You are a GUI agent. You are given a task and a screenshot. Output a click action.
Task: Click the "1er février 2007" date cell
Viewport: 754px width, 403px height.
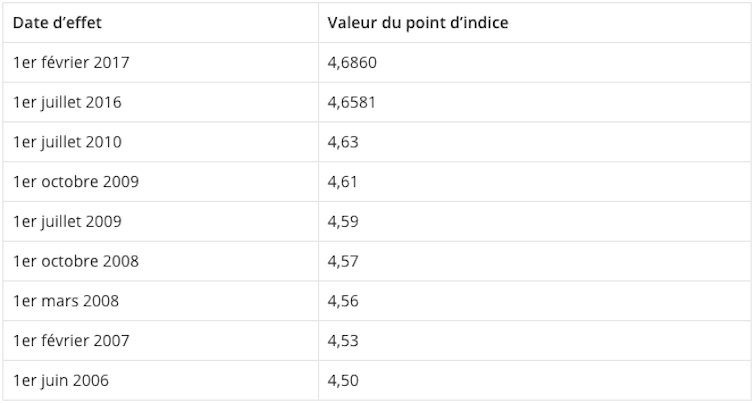[x=71, y=341]
